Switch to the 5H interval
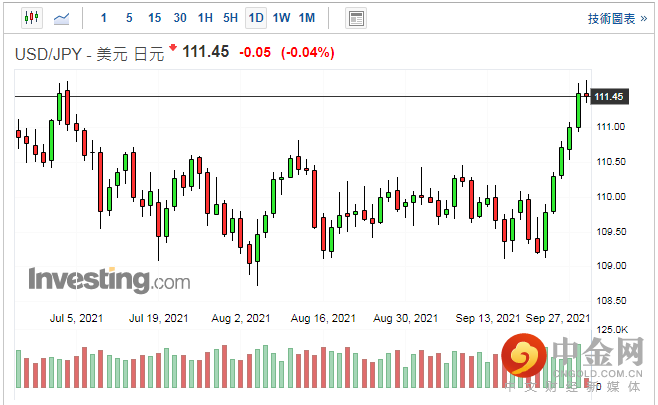 230,18
